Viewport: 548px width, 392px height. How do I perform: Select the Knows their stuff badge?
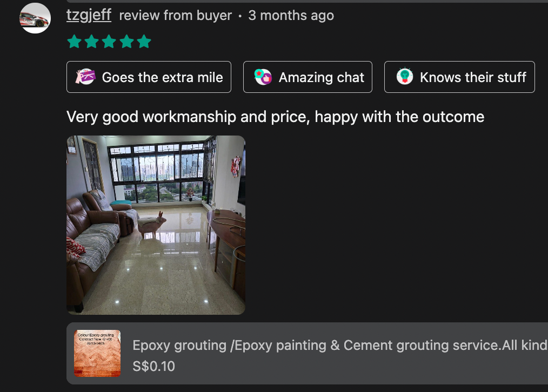click(459, 77)
